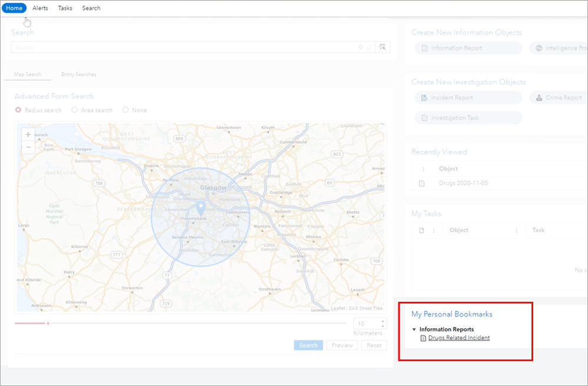Image resolution: width=588 pixels, height=386 pixels.
Task: Decrease the radius with down stepper arrow
Action: tap(383, 326)
